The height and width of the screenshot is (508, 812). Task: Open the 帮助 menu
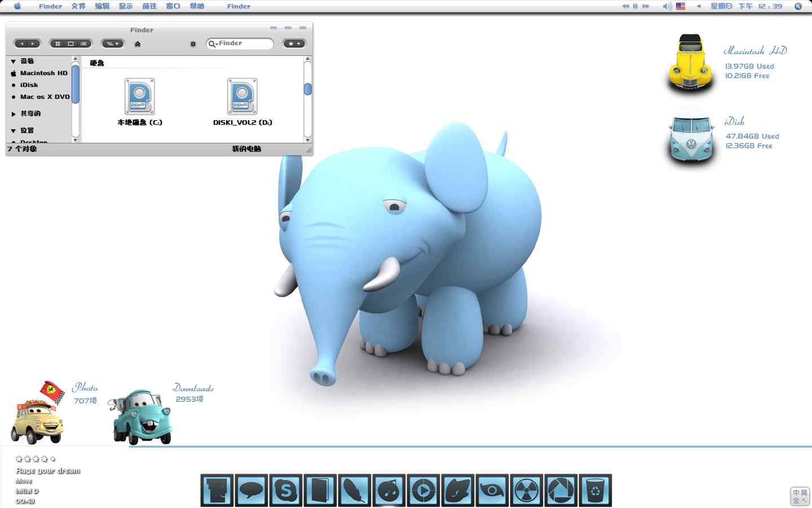tap(197, 6)
